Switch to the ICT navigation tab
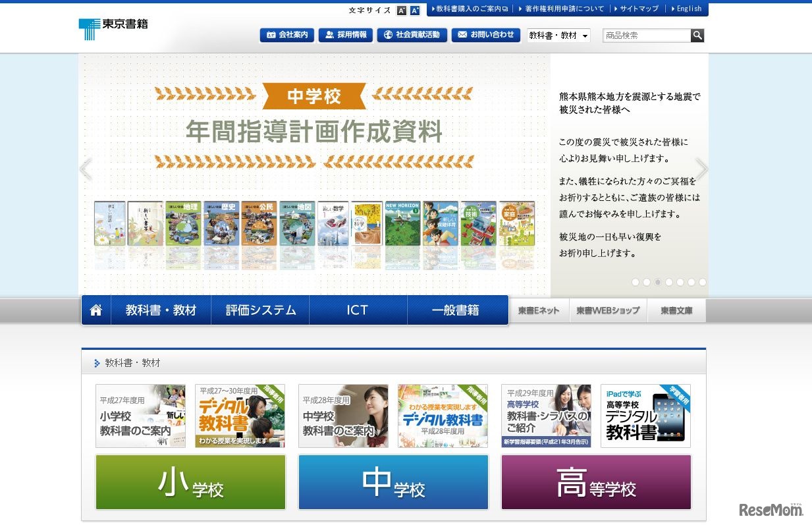 358,310
